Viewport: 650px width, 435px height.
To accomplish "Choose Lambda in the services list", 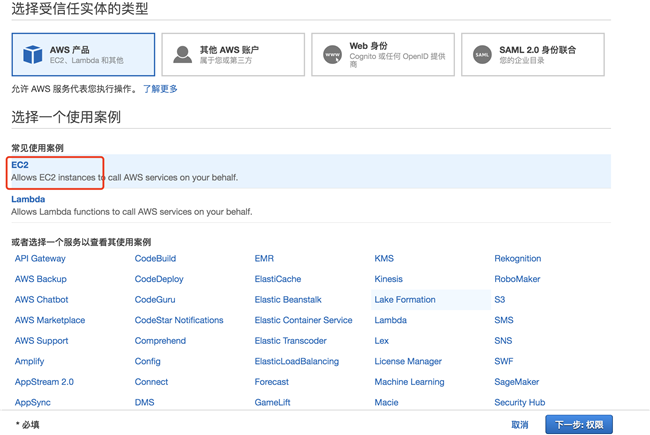I will (390, 320).
